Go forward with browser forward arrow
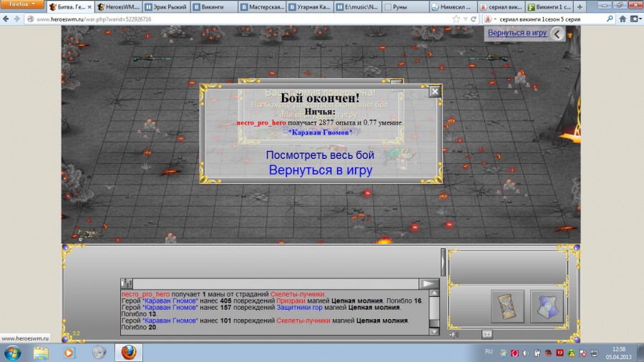This screenshot has height=362, width=644. (x=17, y=19)
